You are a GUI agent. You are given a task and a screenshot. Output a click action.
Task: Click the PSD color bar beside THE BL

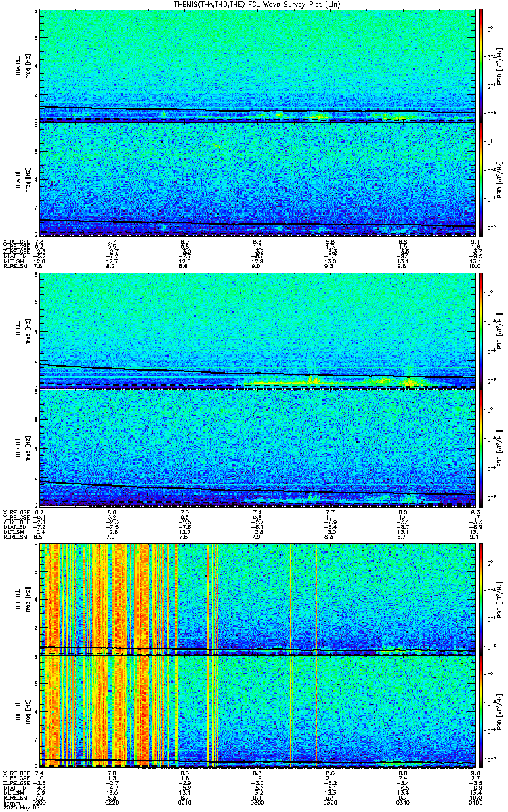click(481, 599)
